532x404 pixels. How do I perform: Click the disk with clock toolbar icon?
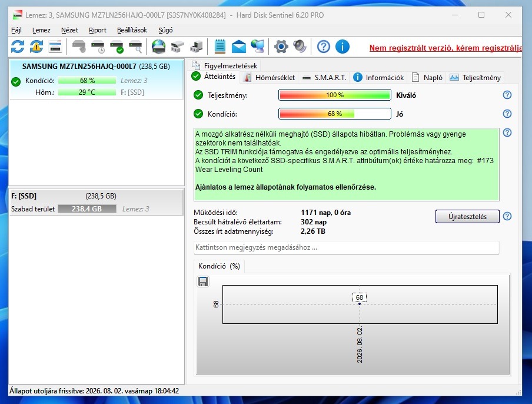pos(98,47)
